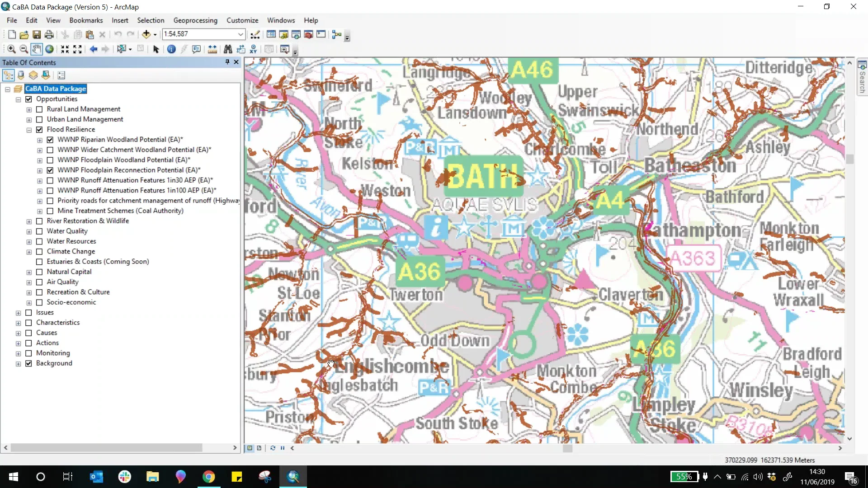This screenshot has width=868, height=488.
Task: Switch to List By Visibility view
Action: tap(33, 75)
